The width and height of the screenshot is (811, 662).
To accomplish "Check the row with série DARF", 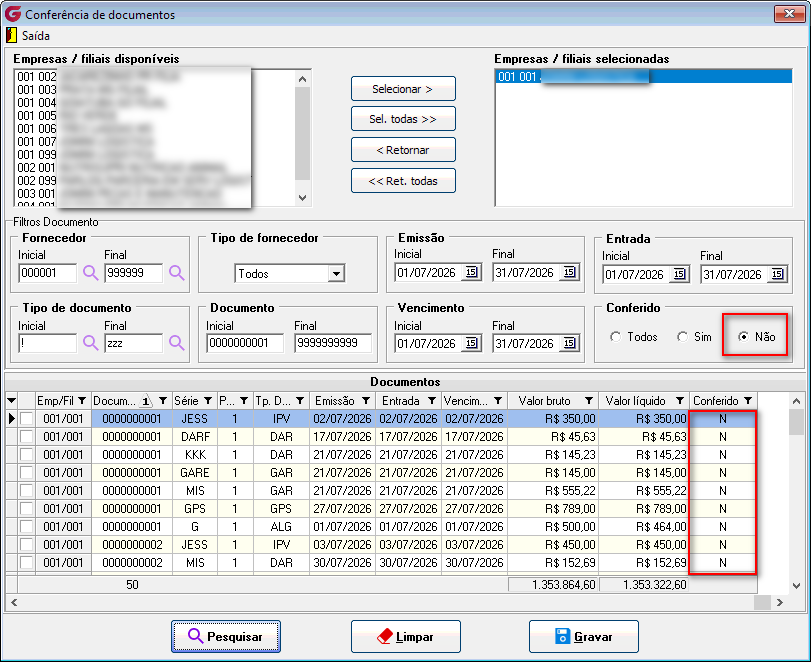I will pos(26,437).
